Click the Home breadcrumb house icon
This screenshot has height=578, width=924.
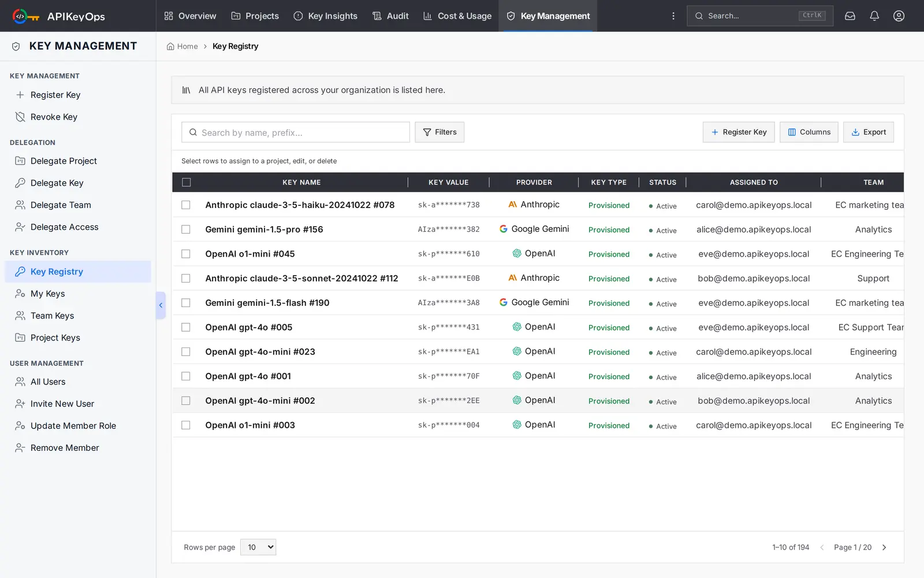click(170, 46)
